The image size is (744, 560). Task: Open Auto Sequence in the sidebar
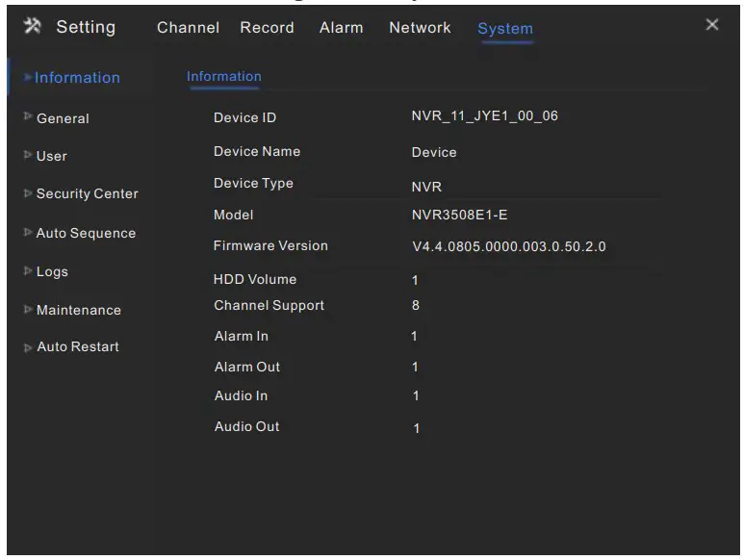click(86, 233)
